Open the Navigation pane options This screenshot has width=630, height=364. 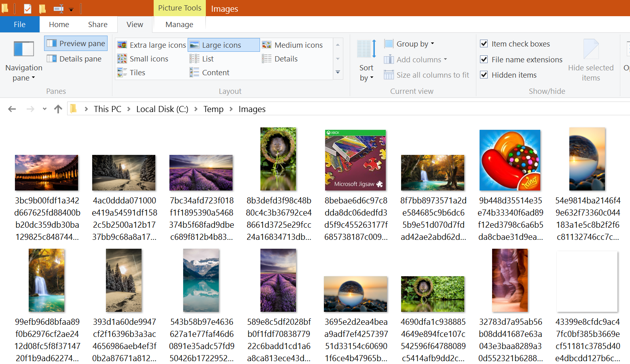(x=23, y=61)
